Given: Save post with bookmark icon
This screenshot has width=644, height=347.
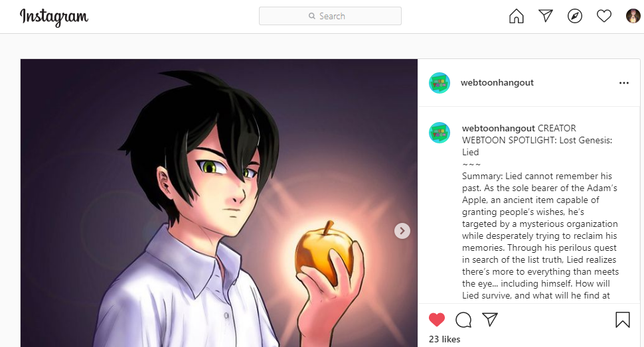Looking at the screenshot, I should click(623, 320).
